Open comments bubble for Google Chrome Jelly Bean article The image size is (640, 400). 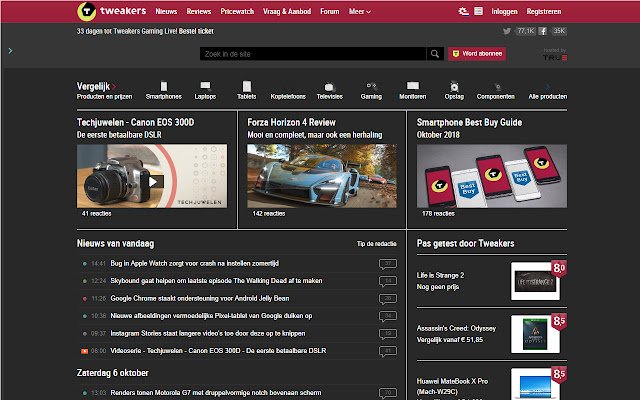coord(388,299)
